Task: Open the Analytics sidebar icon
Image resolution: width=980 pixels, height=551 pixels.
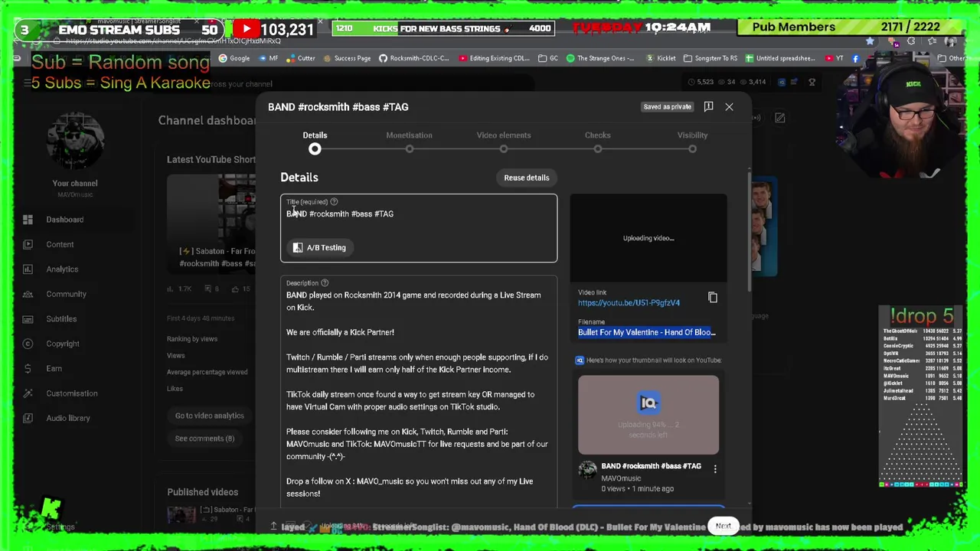Action: [x=28, y=269]
